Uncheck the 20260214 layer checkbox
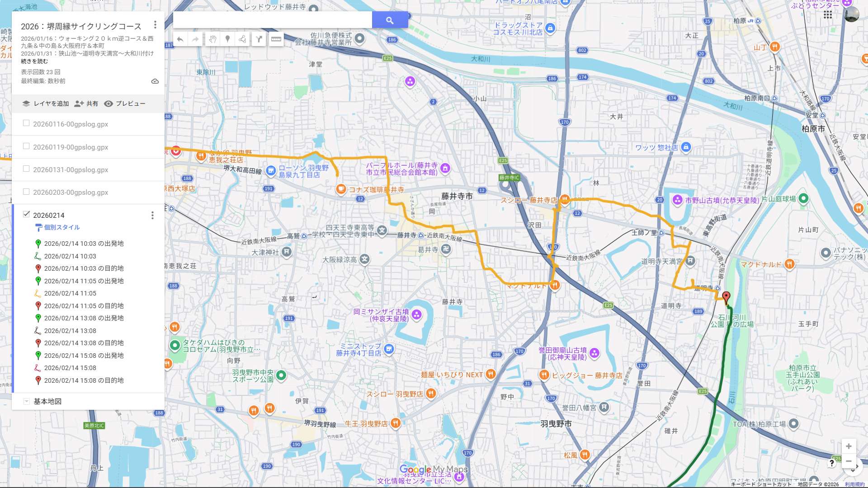The height and width of the screenshot is (488, 868). (x=26, y=214)
